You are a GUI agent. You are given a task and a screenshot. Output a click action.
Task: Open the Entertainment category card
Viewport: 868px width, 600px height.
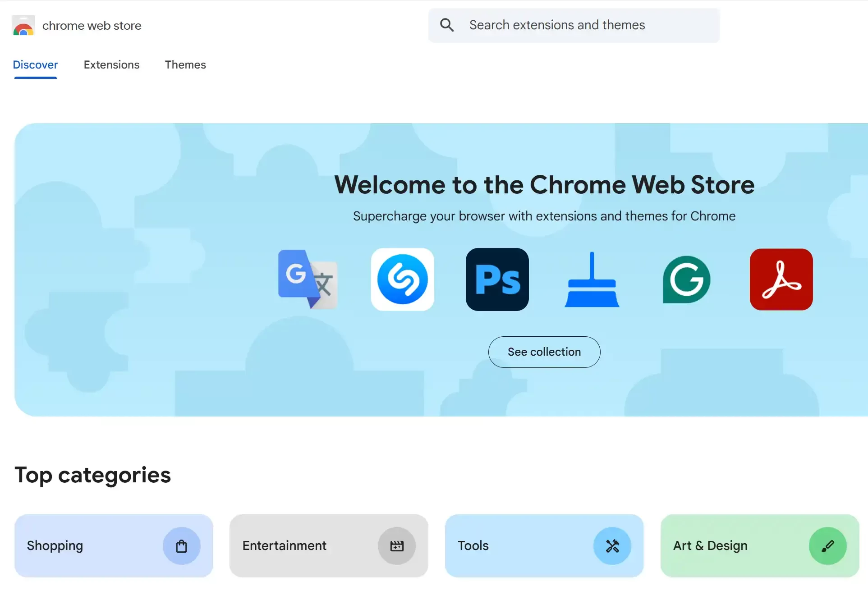pyautogui.click(x=329, y=546)
